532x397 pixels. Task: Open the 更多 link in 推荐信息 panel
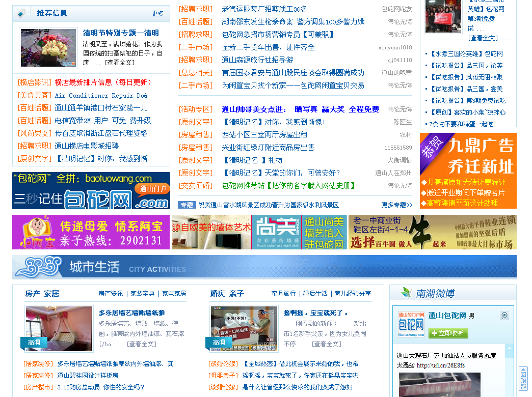pos(158,14)
